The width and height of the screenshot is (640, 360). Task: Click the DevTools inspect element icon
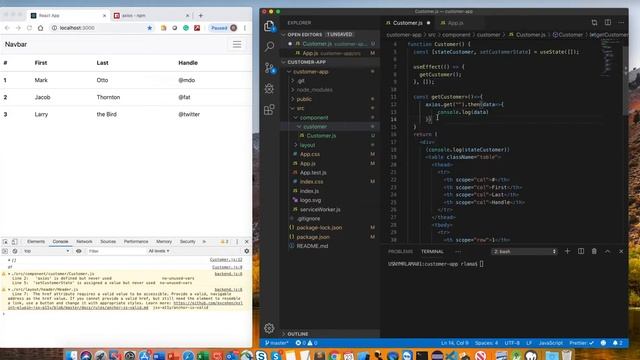tap(5, 242)
